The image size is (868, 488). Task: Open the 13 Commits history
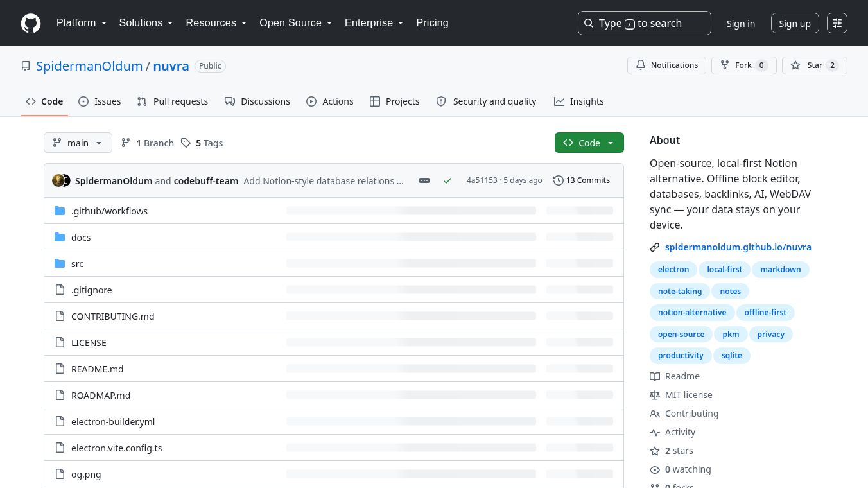point(582,180)
